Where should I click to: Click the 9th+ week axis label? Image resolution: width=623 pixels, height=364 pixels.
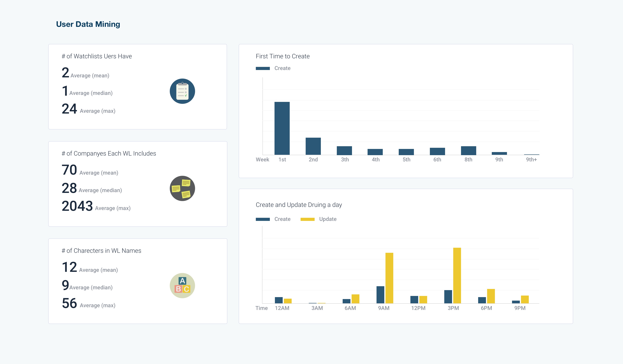(x=531, y=159)
